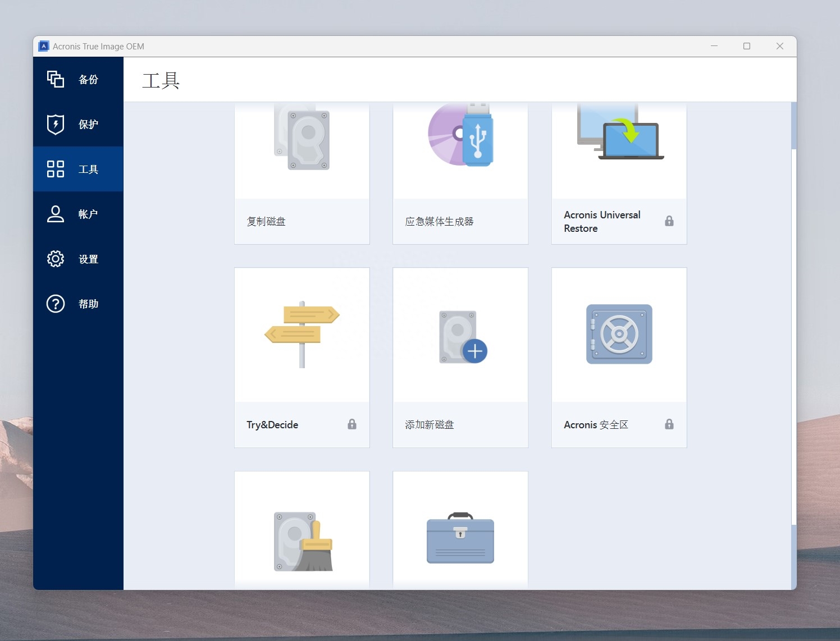Open Acronis Universal Restore label
840x641 pixels.
(x=602, y=222)
